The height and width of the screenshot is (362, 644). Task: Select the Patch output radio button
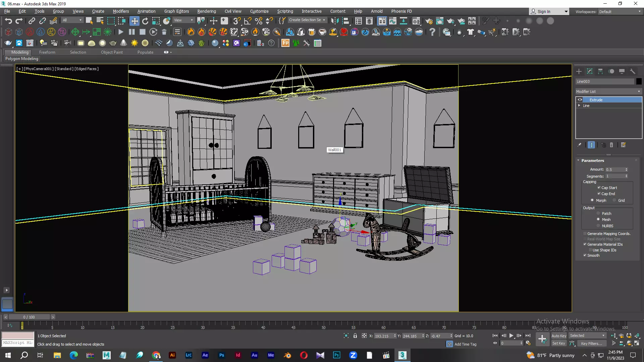coord(598,214)
